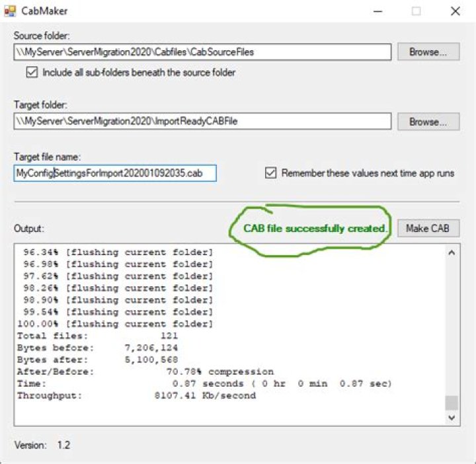
Task: Click the 'Throughput: 8107.41 Kb/second' line
Action: point(137,395)
